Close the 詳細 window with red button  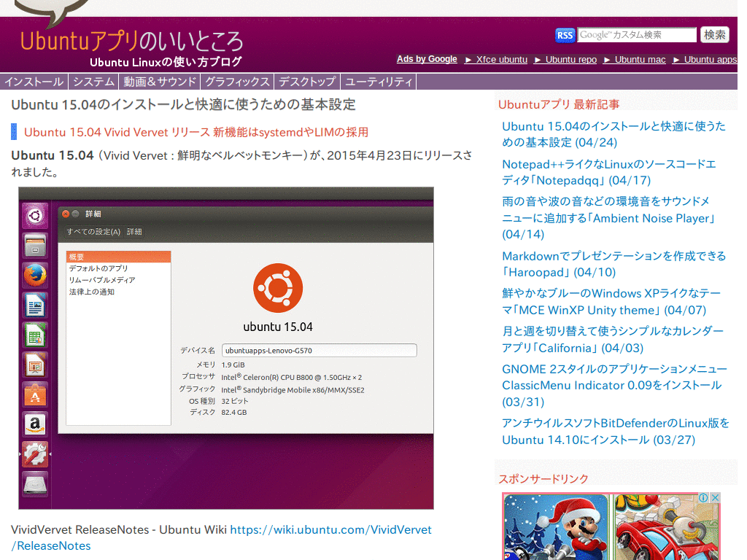point(66,214)
